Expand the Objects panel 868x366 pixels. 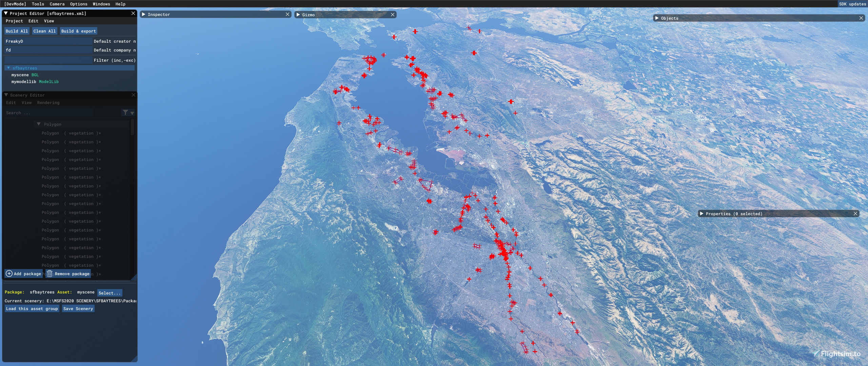click(657, 18)
